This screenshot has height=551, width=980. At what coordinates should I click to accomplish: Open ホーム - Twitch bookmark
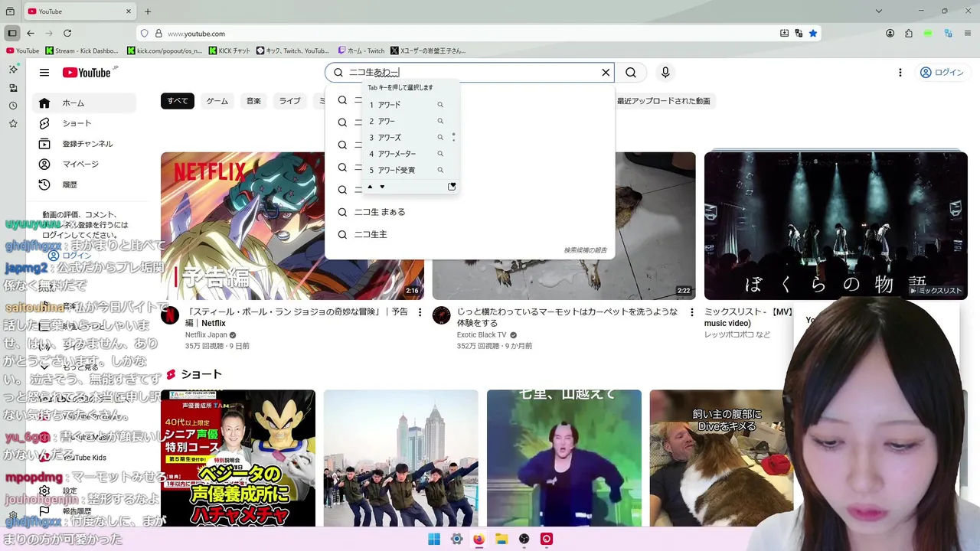361,51
